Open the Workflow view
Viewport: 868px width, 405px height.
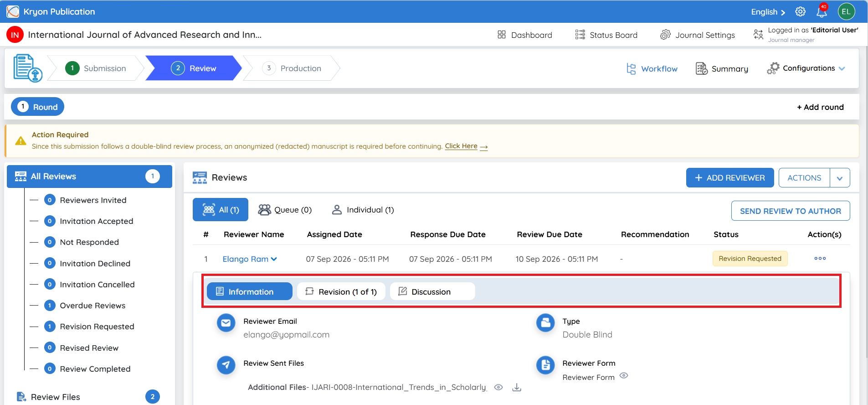[x=652, y=69]
